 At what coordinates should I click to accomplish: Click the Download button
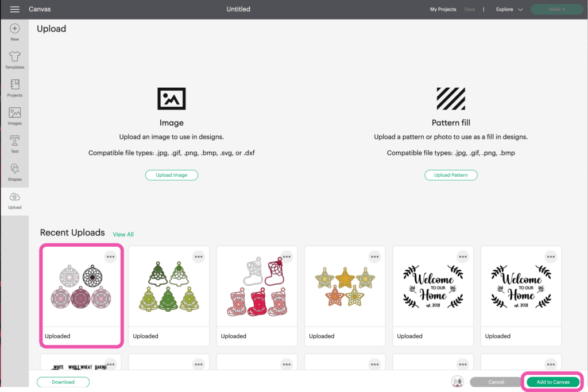click(x=63, y=382)
